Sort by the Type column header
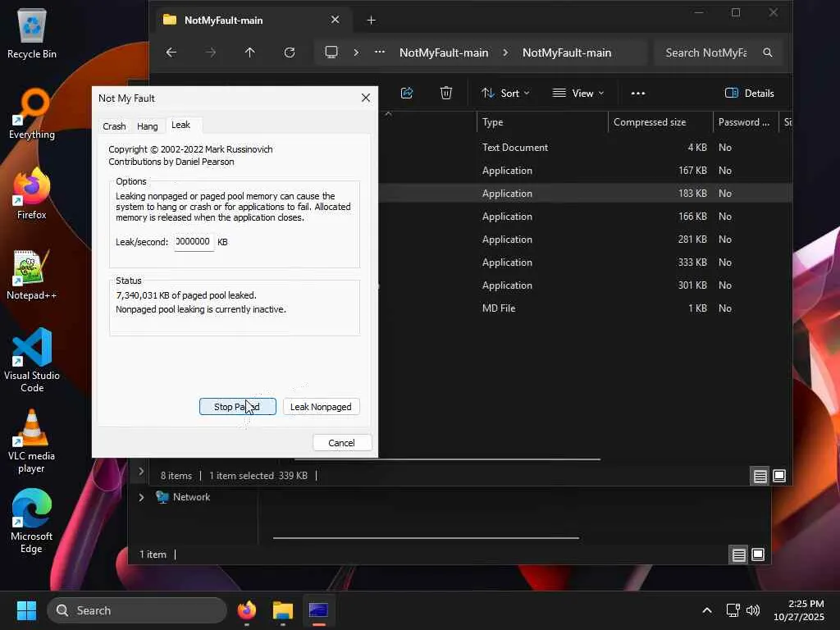Screen dimensions: 840x630 (x=542, y=122)
